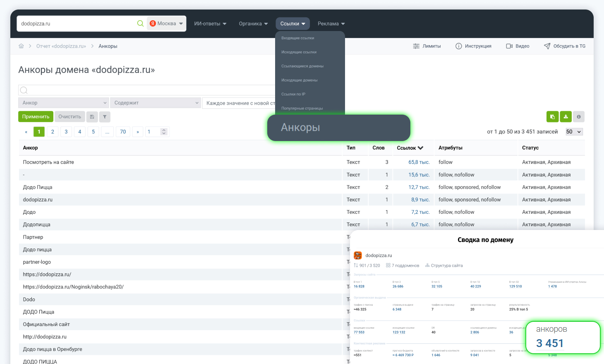
Task: Click the Инструкция info circle icon
Action: [x=458, y=46]
